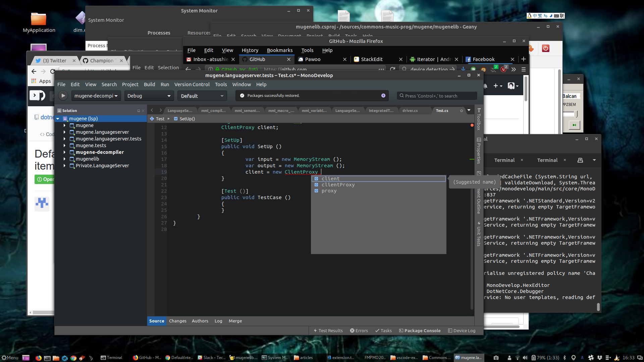
Task: Open the Version Control menu
Action: tap(192, 84)
